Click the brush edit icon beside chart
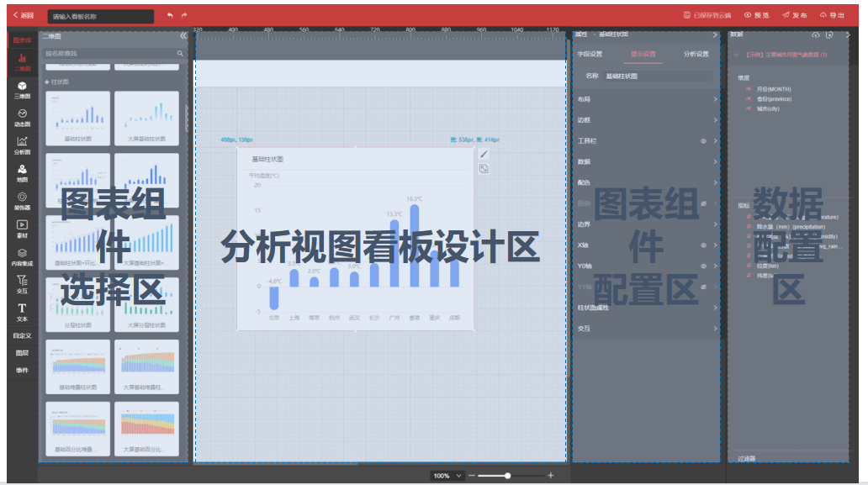Viewport: 868px width, 485px height. (x=484, y=154)
